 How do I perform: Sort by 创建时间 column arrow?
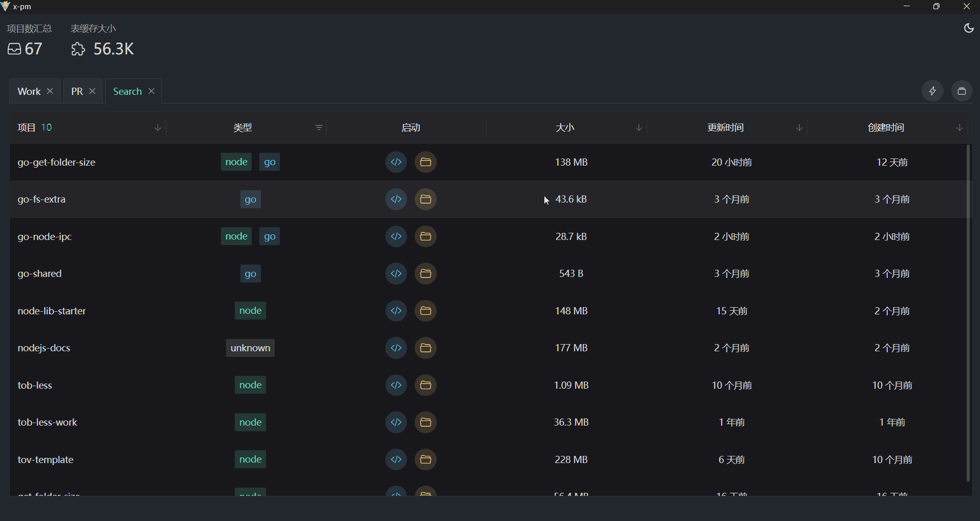click(x=959, y=128)
